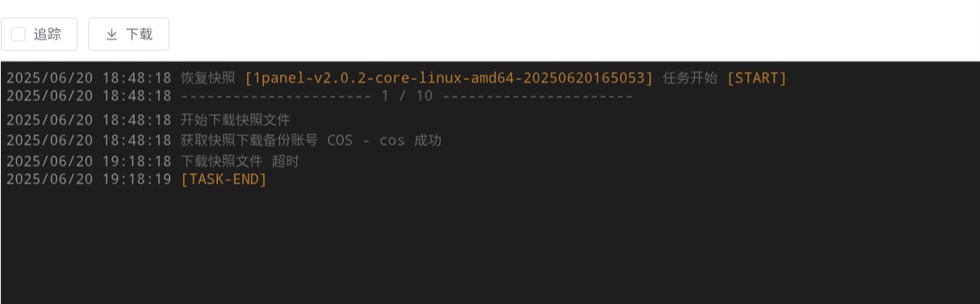Click the 19:18:19 timestamp
Viewport: 980px width, 304px height.
[x=136, y=179]
